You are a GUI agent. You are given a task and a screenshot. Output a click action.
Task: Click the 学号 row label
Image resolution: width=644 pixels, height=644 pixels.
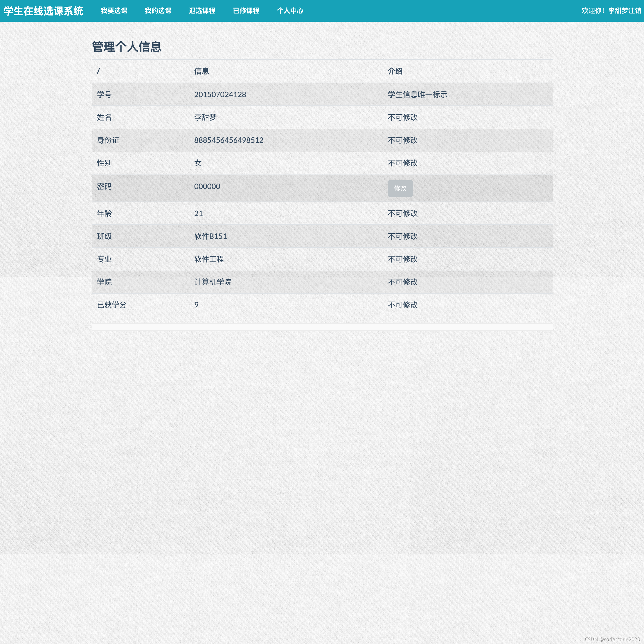(104, 94)
